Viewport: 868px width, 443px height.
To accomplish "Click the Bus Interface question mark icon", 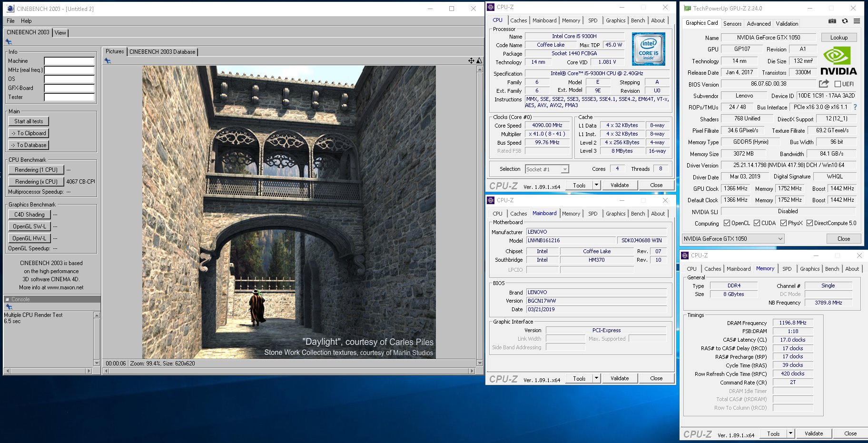I will [x=855, y=107].
